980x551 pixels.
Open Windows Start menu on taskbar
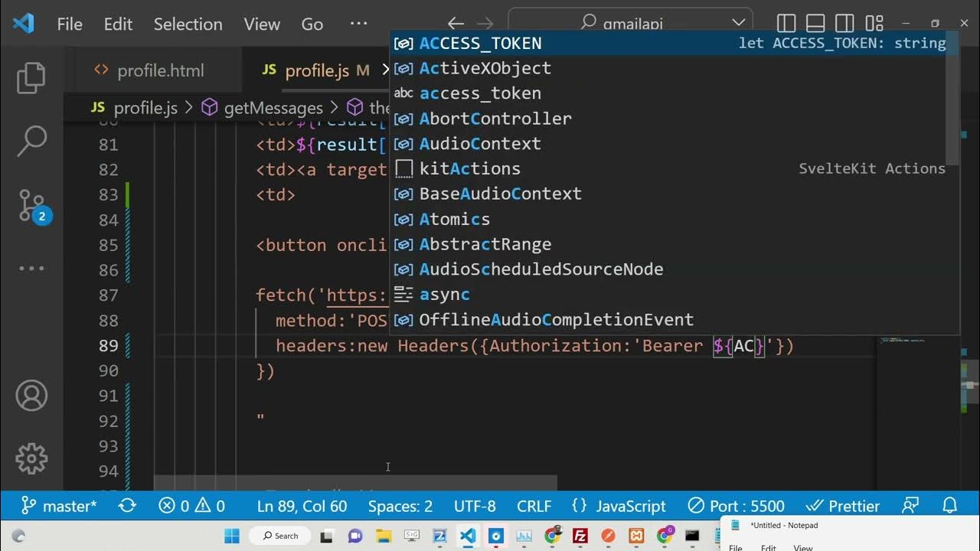coord(231,536)
